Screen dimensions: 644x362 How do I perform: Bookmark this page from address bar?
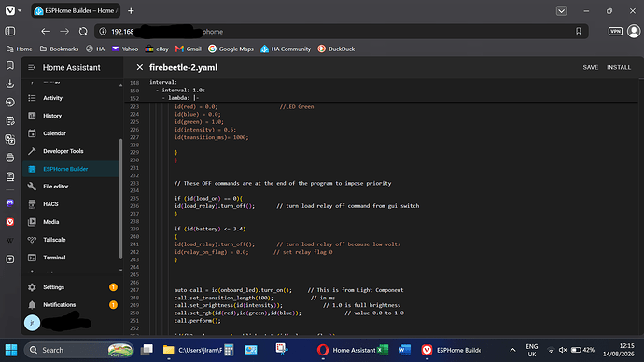579,31
